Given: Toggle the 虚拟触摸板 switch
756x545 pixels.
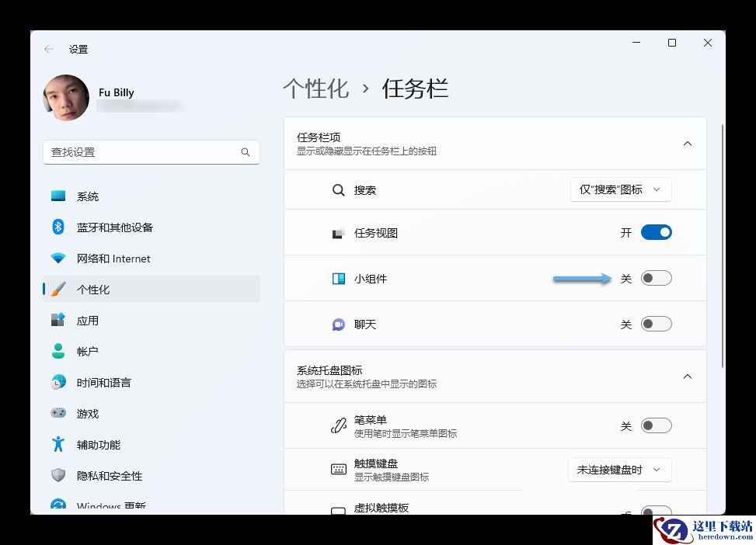Looking at the screenshot, I should tap(657, 510).
